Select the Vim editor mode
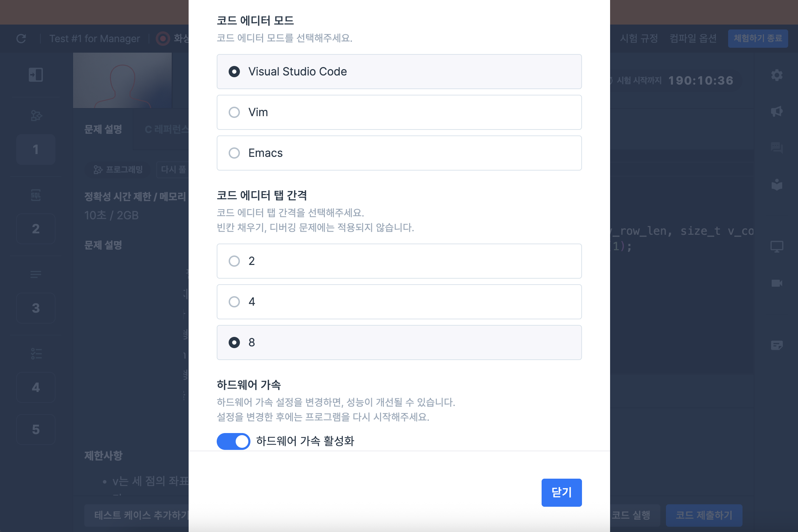This screenshot has width=798, height=532. (x=399, y=112)
